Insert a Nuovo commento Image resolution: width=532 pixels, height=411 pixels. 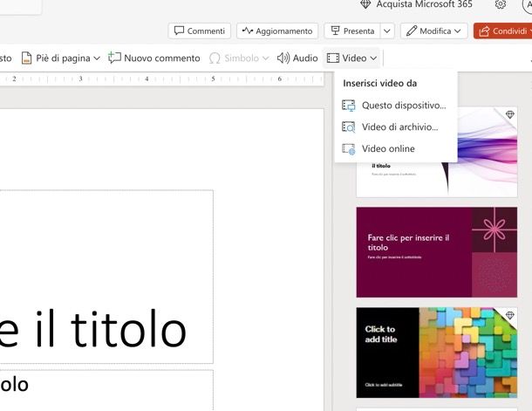point(154,58)
